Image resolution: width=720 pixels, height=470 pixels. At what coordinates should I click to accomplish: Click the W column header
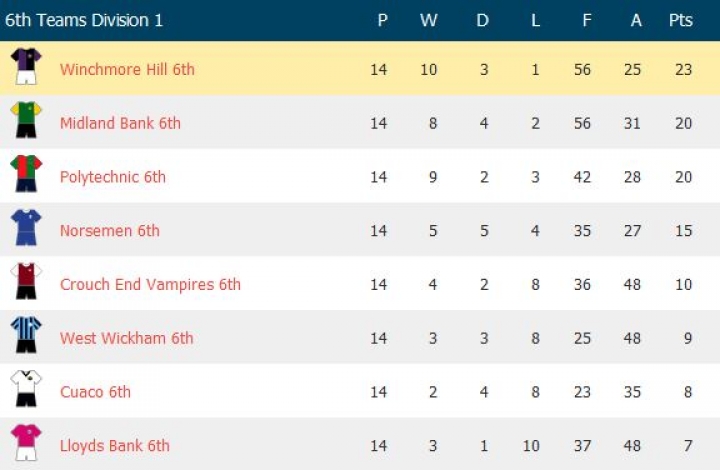(x=429, y=20)
